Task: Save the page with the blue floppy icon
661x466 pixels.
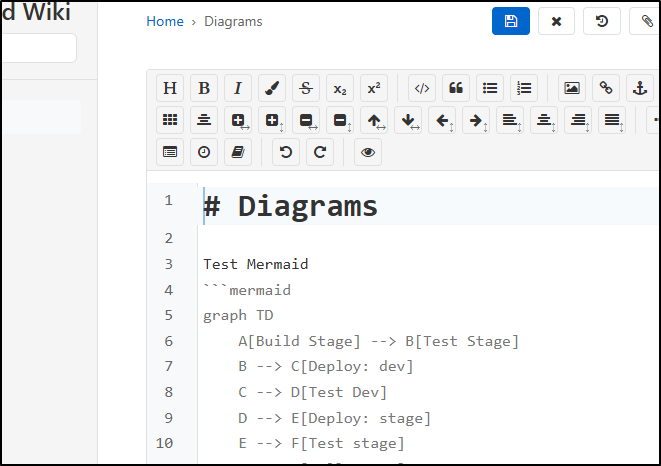Action: tap(511, 21)
